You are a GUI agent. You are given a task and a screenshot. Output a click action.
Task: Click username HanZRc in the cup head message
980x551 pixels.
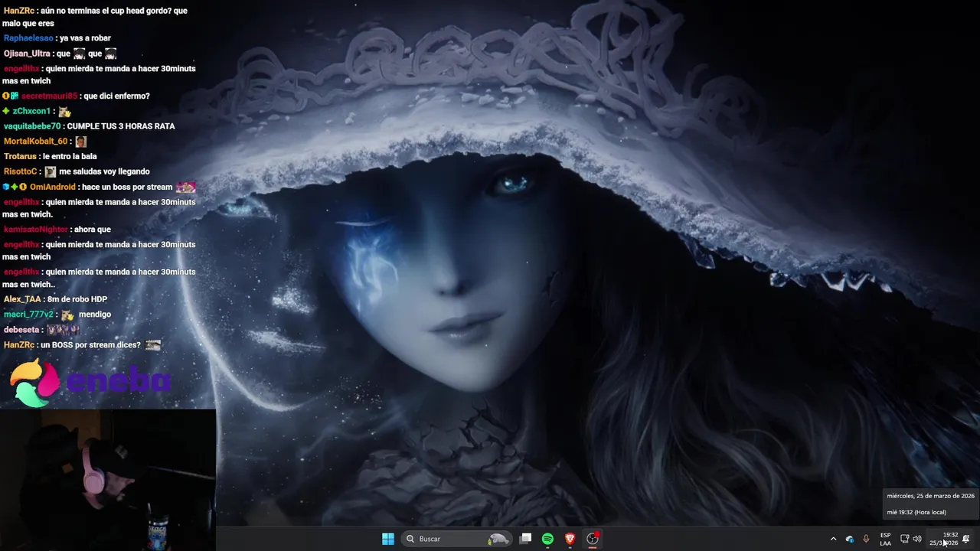[18, 11]
